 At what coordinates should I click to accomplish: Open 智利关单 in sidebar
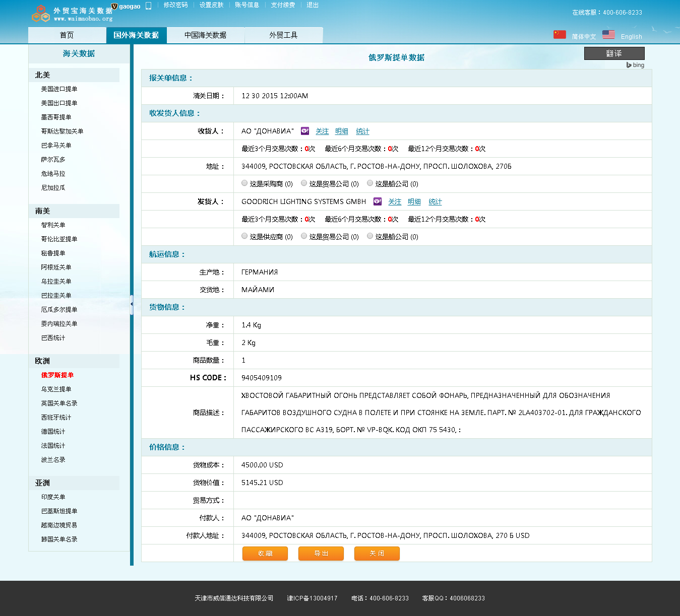pos(53,225)
